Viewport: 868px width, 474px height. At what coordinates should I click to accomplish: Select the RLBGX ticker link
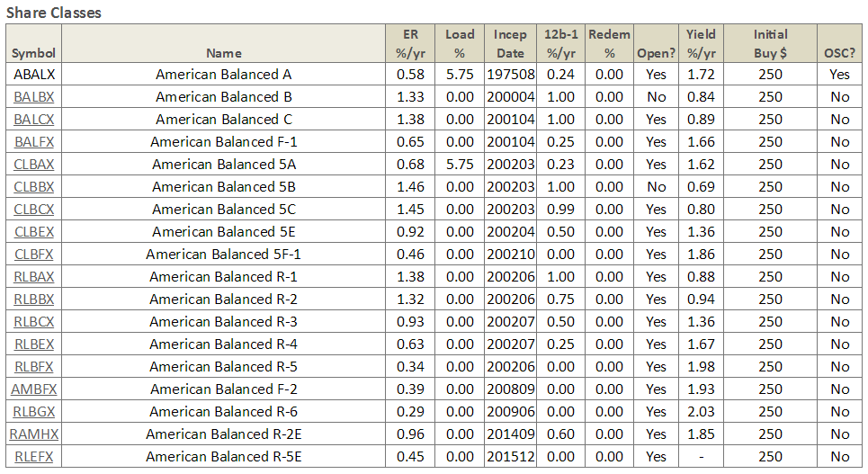tap(34, 412)
